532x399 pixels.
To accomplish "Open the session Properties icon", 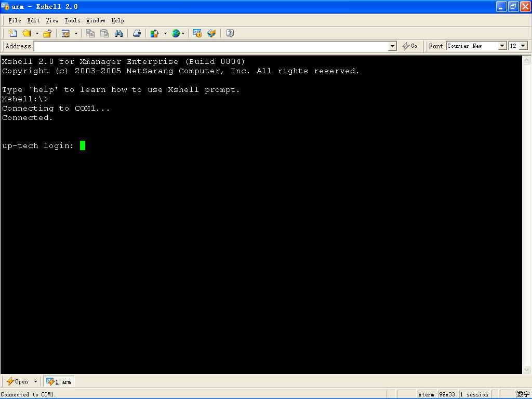I will click(65, 33).
